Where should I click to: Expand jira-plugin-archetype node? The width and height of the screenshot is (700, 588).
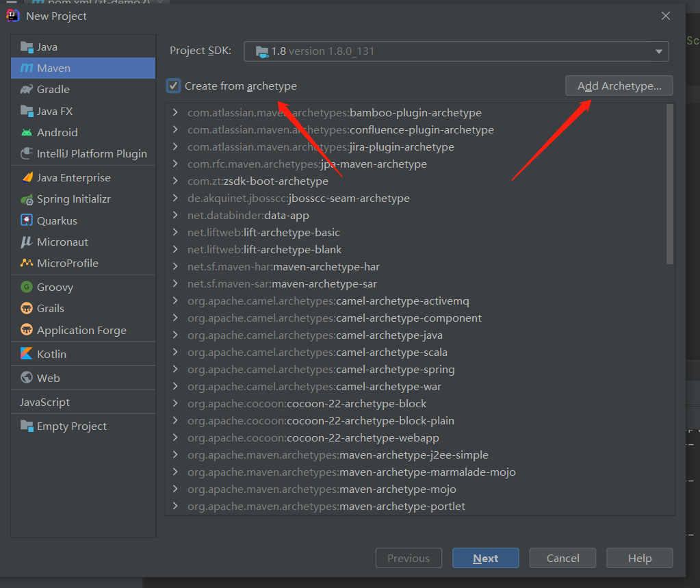pyautogui.click(x=175, y=147)
